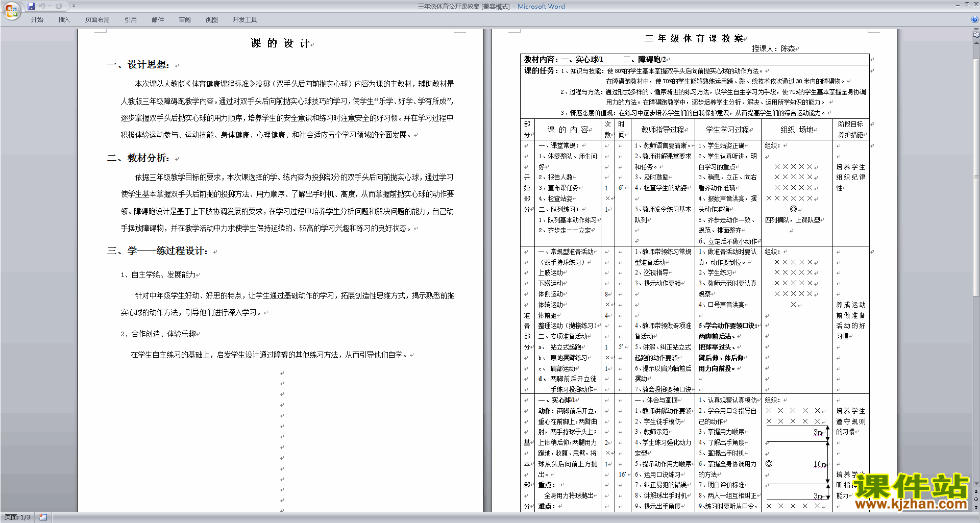Click the bold text 重点:
This screenshot has width=980, height=523.
[547, 485]
